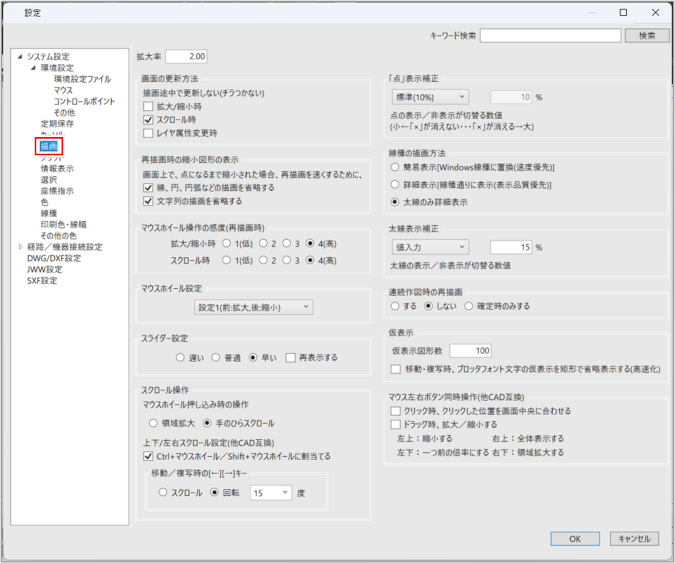Click the キャンセル button
This screenshot has width=675, height=563.
(x=633, y=538)
